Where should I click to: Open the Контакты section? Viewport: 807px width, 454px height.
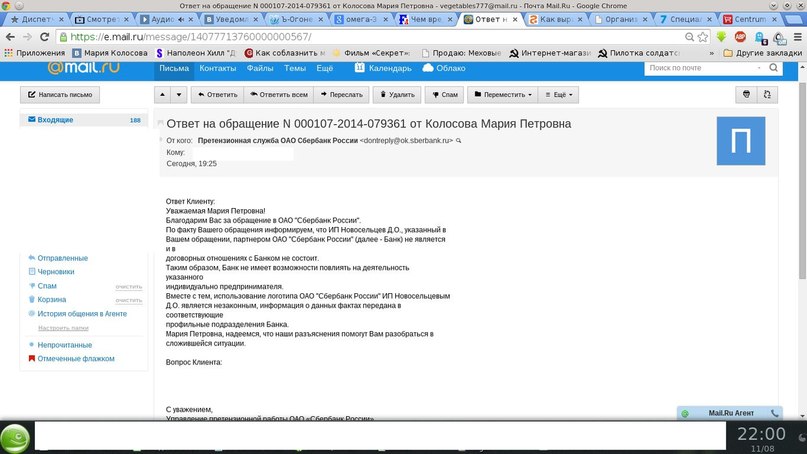coord(218,68)
